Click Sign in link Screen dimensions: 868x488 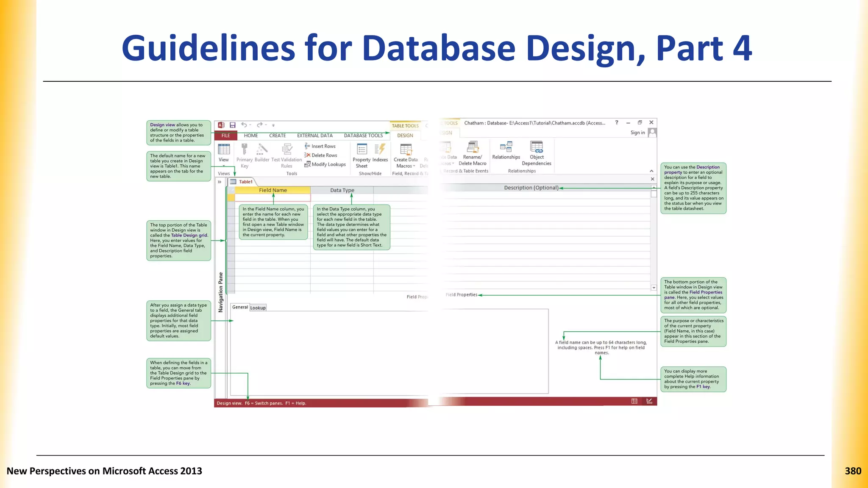637,133
